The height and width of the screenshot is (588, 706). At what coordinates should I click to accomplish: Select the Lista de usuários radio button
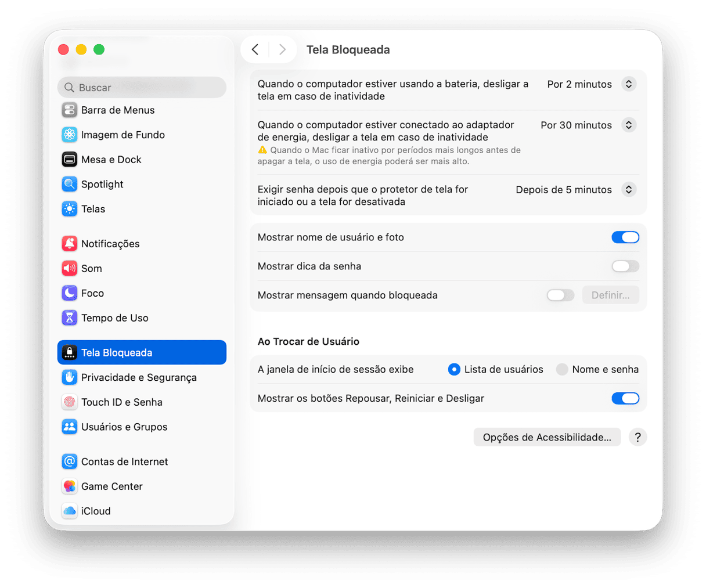tap(454, 369)
